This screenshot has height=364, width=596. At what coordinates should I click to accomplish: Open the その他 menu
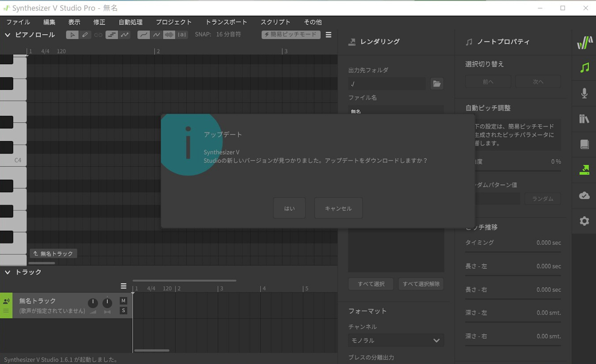(312, 22)
